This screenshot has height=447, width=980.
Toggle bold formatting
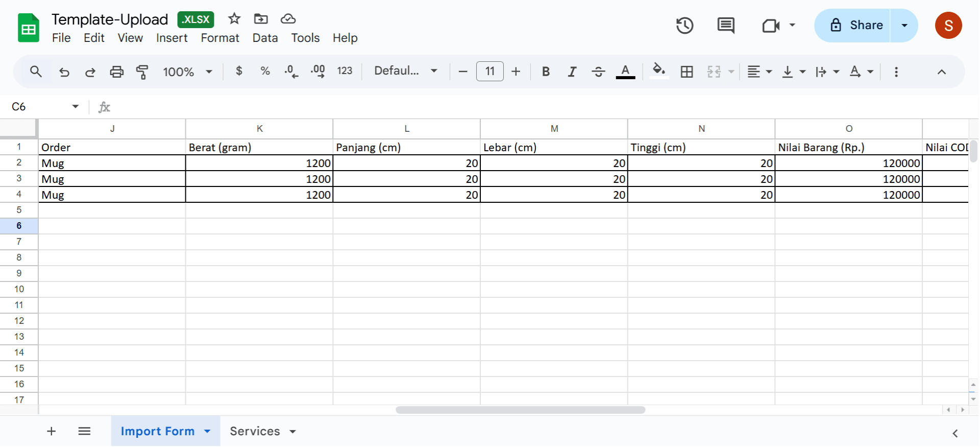[x=546, y=72]
